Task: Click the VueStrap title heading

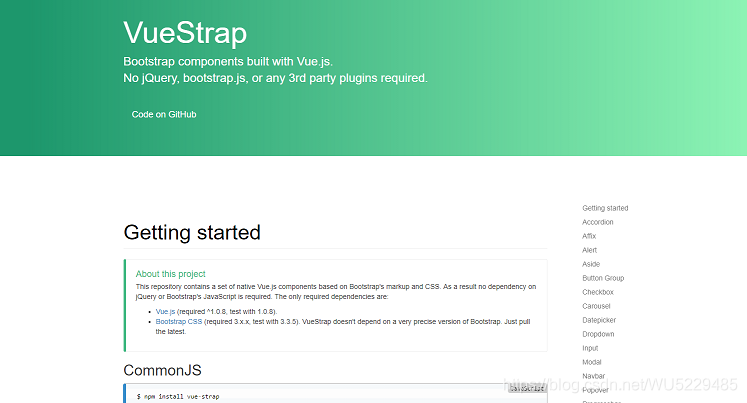Action: [185, 33]
